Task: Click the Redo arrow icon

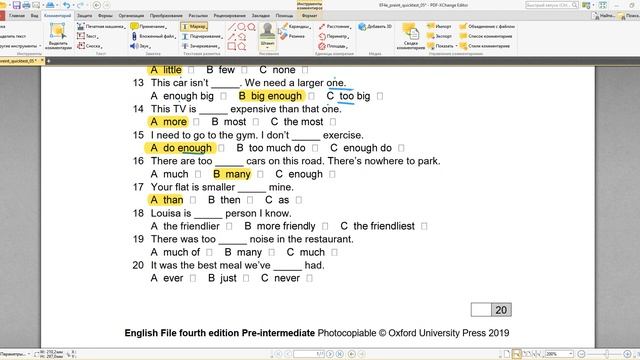Action: [x=80, y=5]
